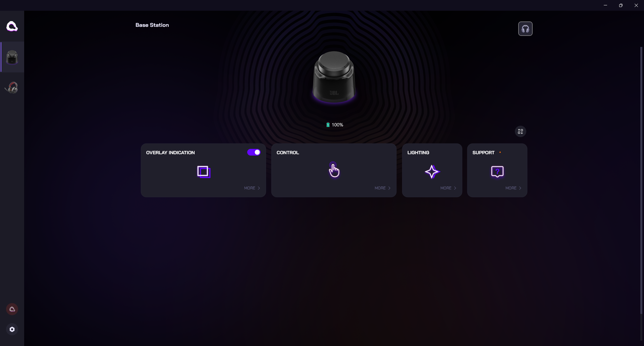Screen dimensions: 644x346
Task: Open MORE in the Control card
Action: pos(383,188)
